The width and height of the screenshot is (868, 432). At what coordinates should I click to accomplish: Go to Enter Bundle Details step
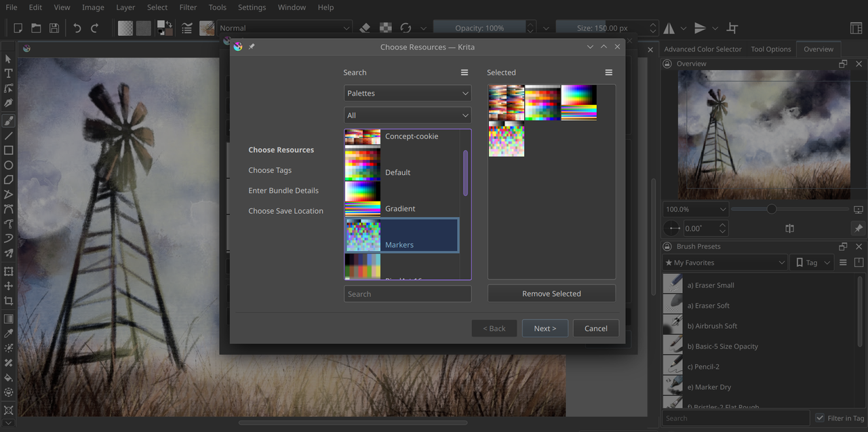pos(283,191)
